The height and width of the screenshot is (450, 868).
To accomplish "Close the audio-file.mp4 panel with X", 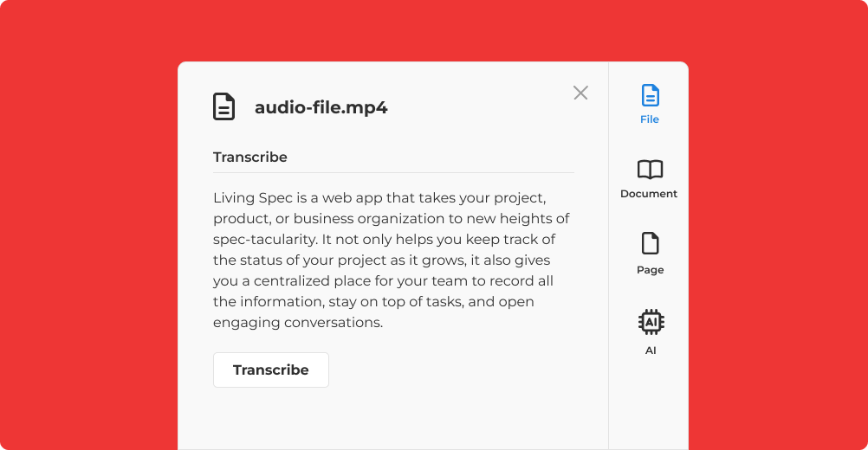I will (580, 93).
